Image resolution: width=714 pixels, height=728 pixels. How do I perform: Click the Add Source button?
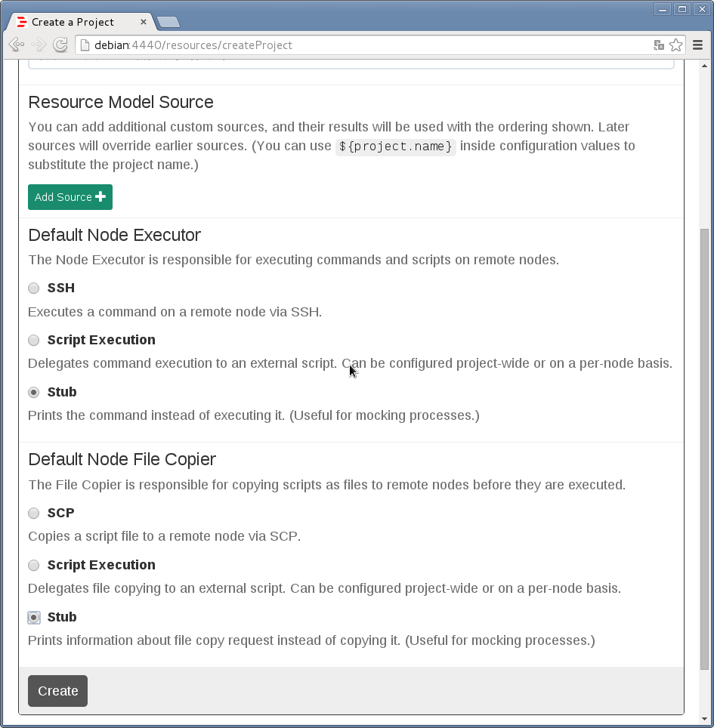(x=70, y=197)
